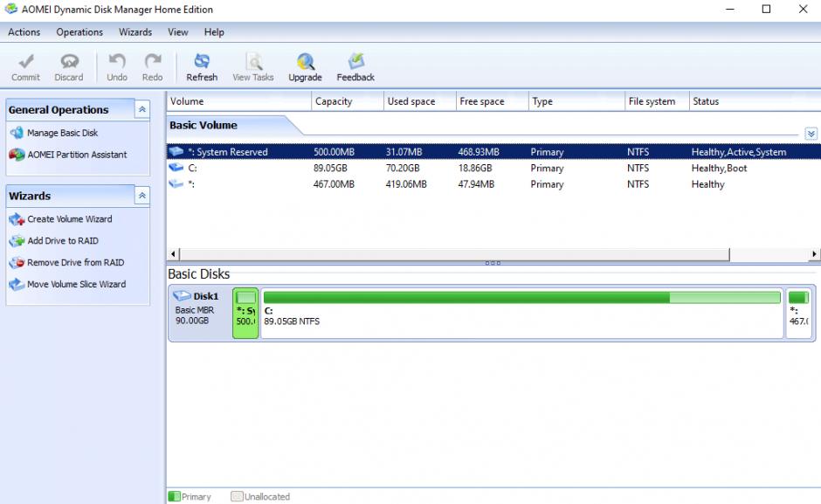The image size is (821, 504).
Task: Click the Redo arrow icon
Action: (x=152, y=61)
